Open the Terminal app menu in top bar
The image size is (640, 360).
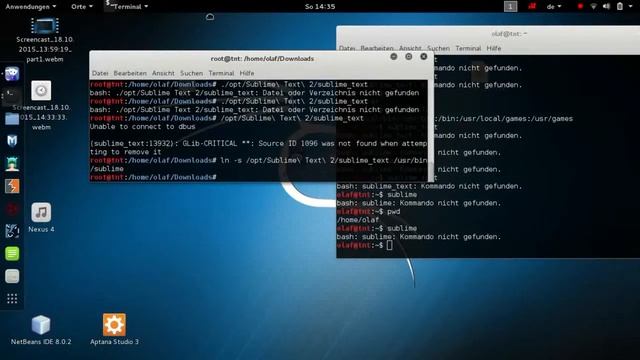coord(127,7)
